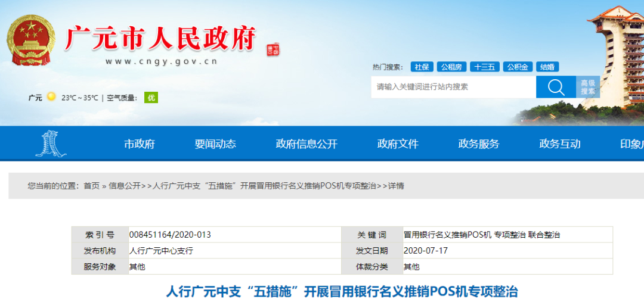Click the magnifying glass search icon

click(555, 87)
